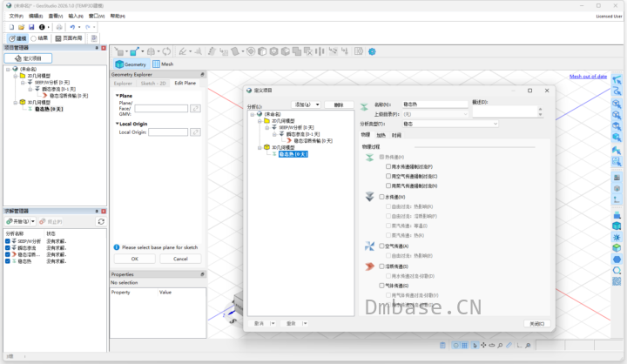Image resolution: width=627 pixels, height=364 pixels.
Task: Click the refresh icon in solve manager
Action: click(101, 221)
